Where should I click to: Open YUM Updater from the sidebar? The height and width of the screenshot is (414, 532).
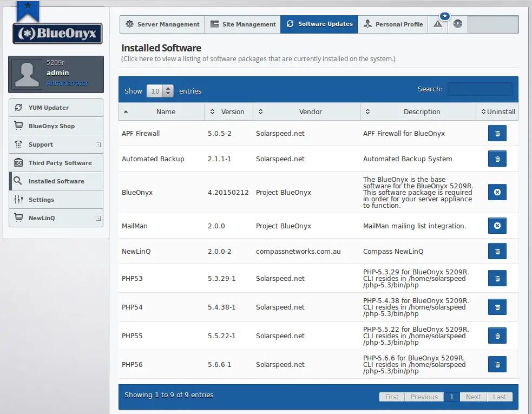56,108
